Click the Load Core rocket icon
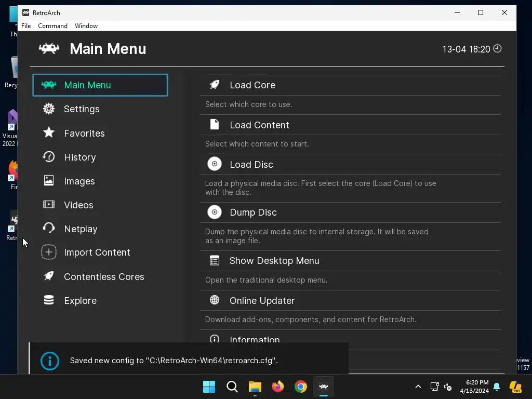The width and height of the screenshot is (532, 399). pyautogui.click(x=215, y=85)
